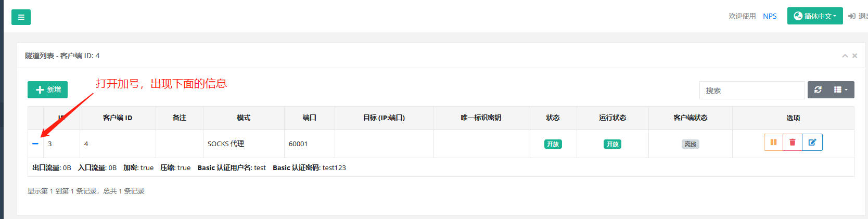868x219 pixels.
Task: Click the 客户端 ID column header
Action: (118, 118)
